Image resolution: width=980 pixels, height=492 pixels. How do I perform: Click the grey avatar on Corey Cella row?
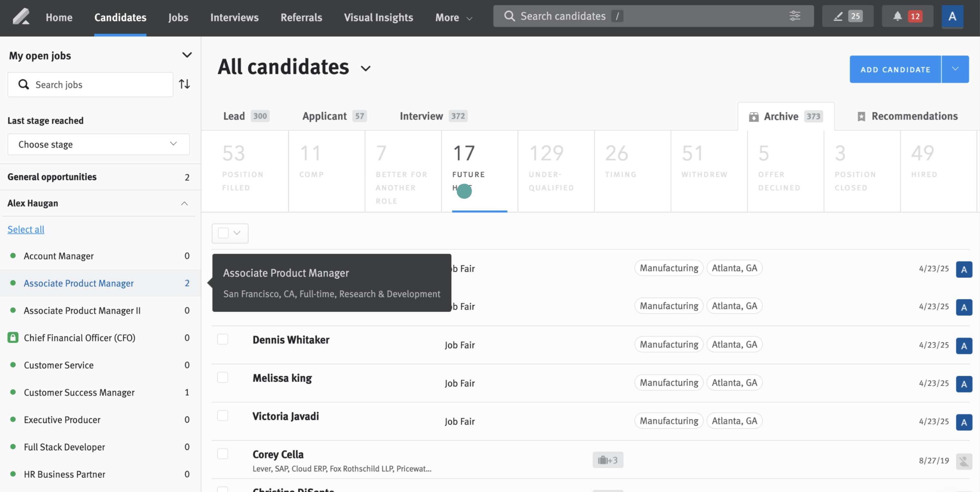pos(964,461)
